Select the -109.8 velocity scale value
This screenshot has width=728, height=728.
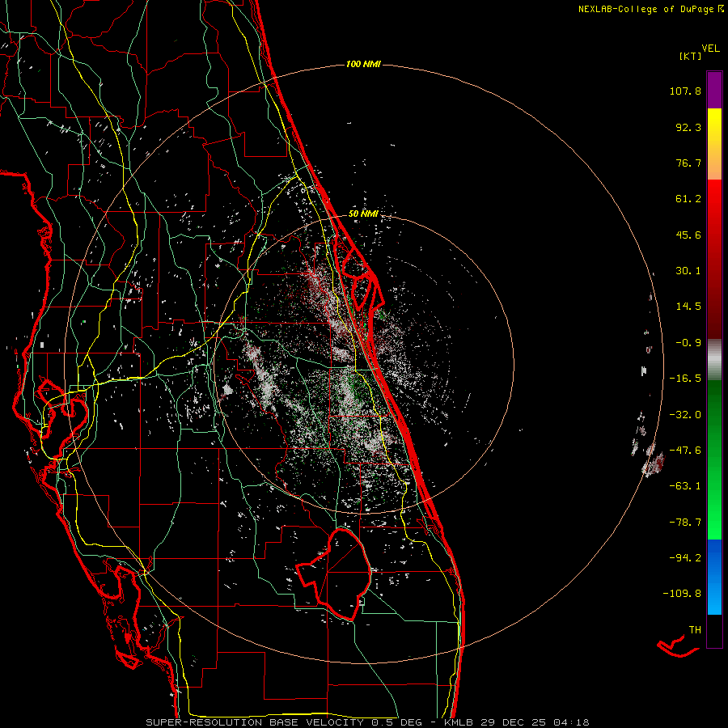point(682,594)
